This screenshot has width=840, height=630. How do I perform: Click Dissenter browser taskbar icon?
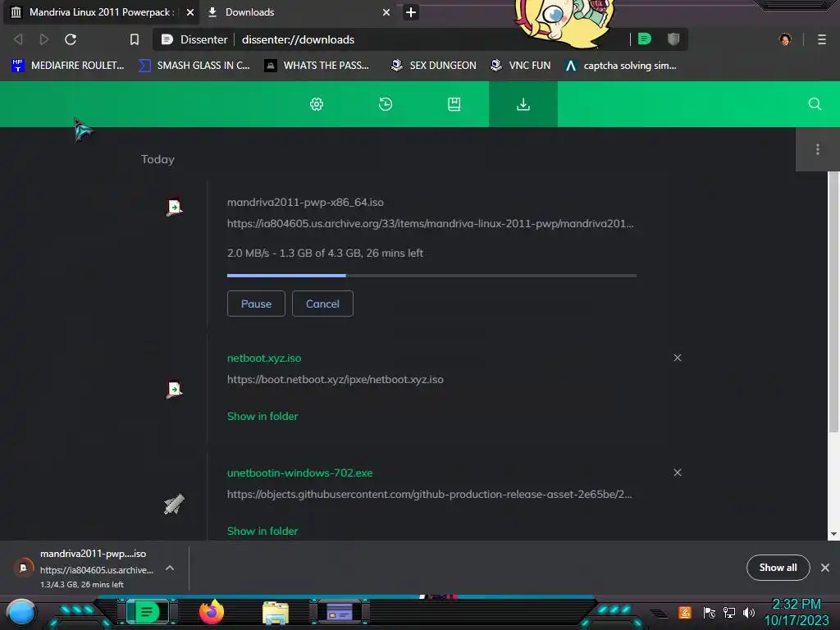(x=147, y=612)
